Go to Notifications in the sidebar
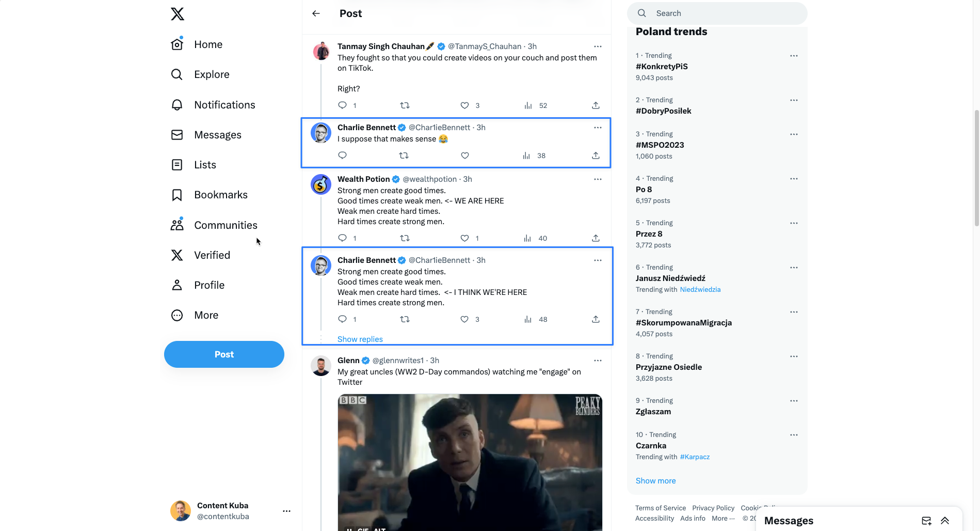 pos(224,105)
